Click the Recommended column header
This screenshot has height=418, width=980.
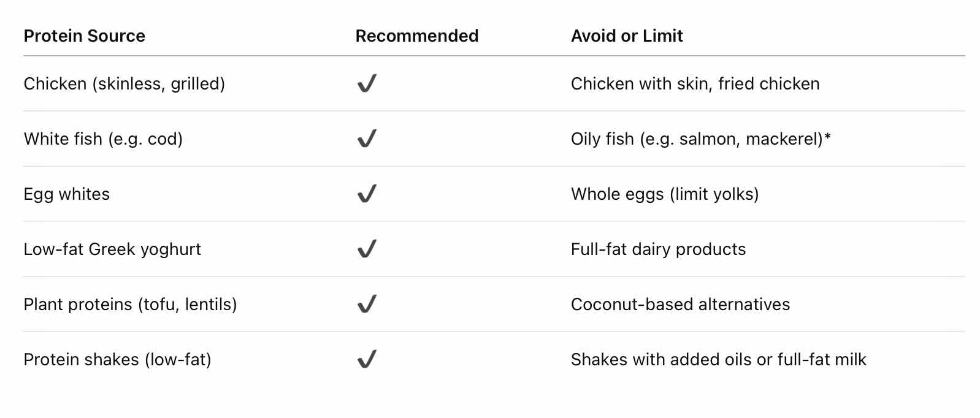click(417, 36)
